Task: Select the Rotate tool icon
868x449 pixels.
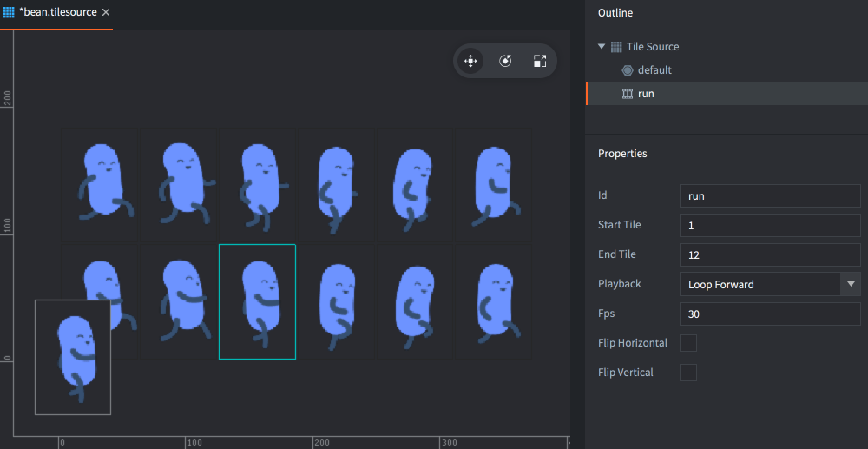Action: (505, 61)
